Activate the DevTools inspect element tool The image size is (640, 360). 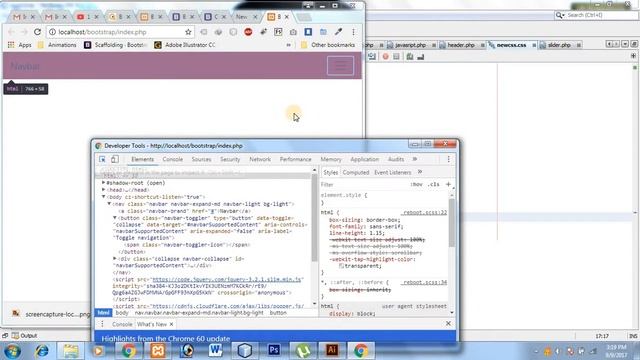click(102, 159)
